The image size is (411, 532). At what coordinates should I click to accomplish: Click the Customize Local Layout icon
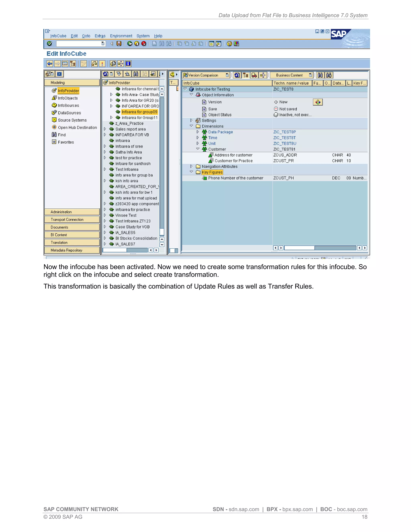click(236, 44)
